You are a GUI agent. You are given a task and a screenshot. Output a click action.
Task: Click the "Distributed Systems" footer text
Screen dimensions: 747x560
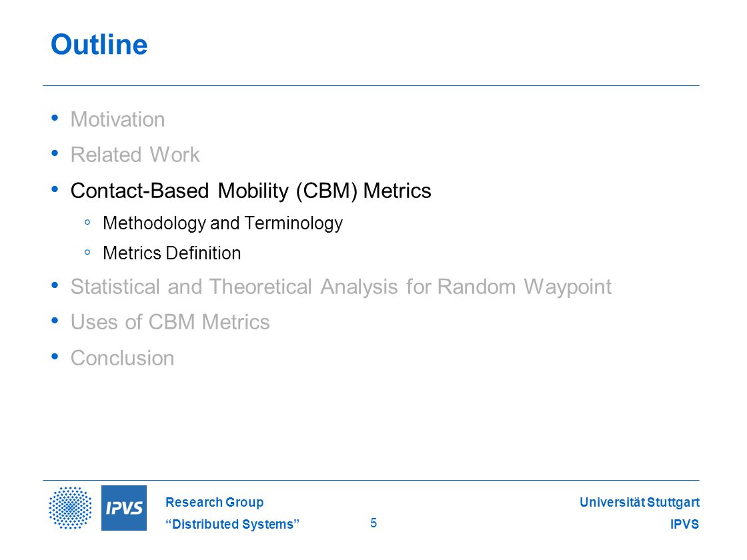[233, 524]
